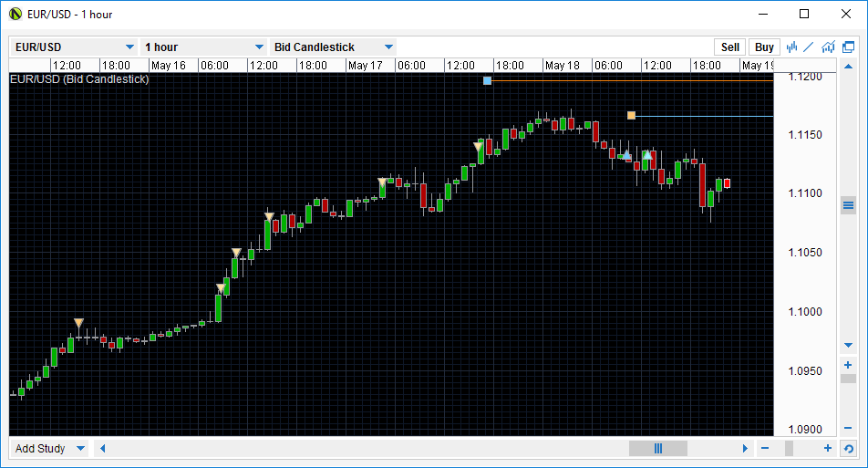The width and height of the screenshot is (868, 468).
Task: Open the 1 hour timeframe dropdown
Action: pyautogui.click(x=203, y=47)
